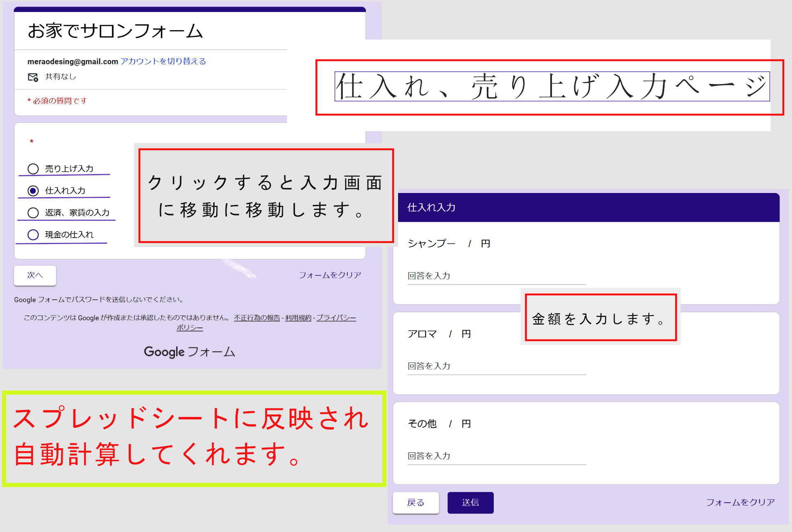This screenshot has width=792, height=532.
Task: Click the 仕入れ入力 section header
Action: [431, 207]
